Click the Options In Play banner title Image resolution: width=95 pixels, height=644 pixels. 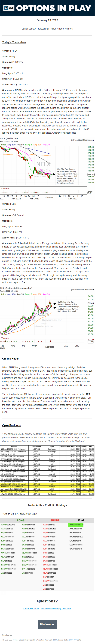click(x=54, y=8)
